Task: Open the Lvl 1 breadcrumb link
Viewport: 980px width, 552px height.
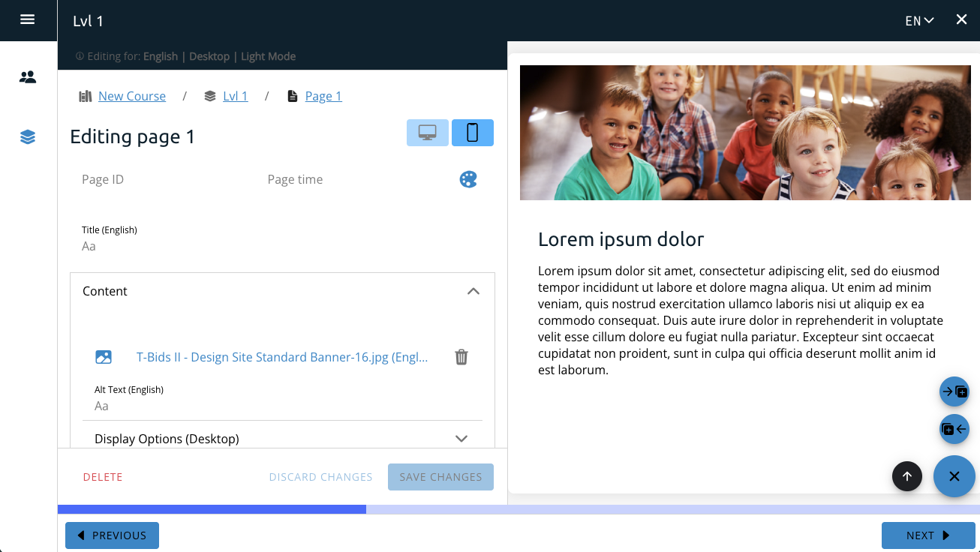Action: [x=235, y=96]
